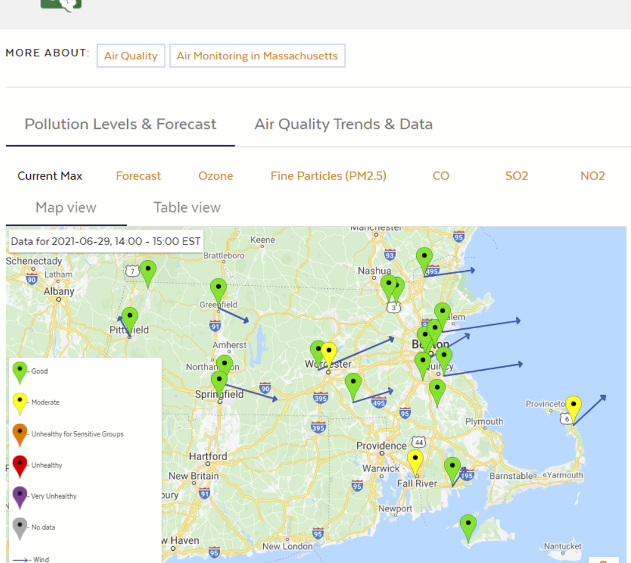Image resolution: width=631 pixels, height=563 pixels.
Task: Click the Barnstable label on map
Action: [x=512, y=476]
